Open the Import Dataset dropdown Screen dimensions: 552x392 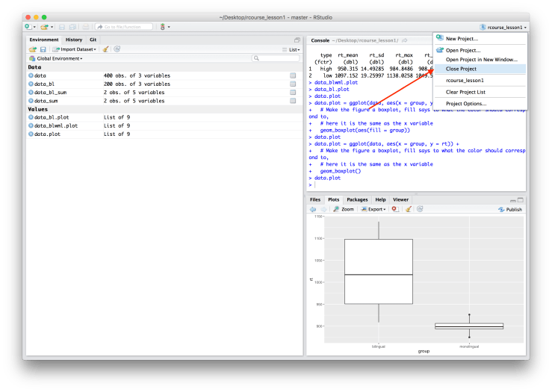pyautogui.click(x=74, y=49)
